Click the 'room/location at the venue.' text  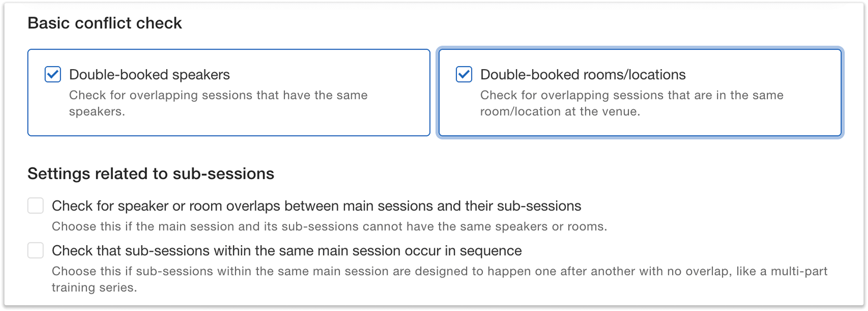click(560, 111)
